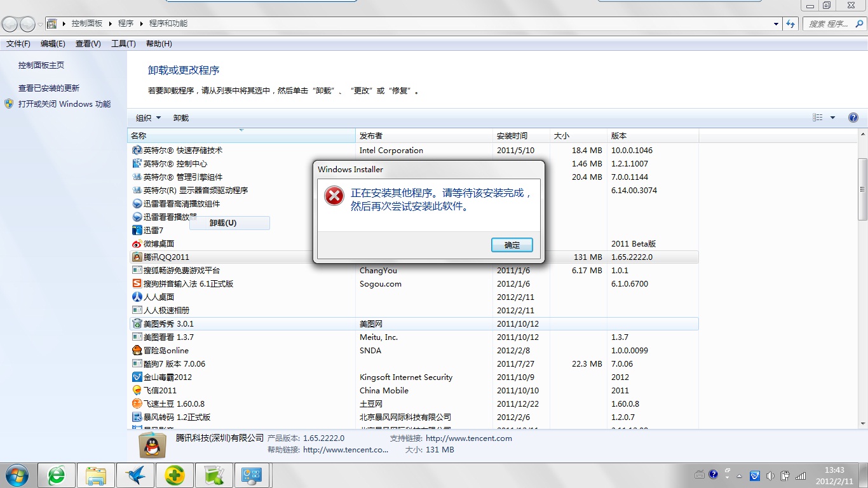Click the 冒险岛online mushroom icon
The width and height of the screenshot is (868, 488).
click(x=137, y=351)
